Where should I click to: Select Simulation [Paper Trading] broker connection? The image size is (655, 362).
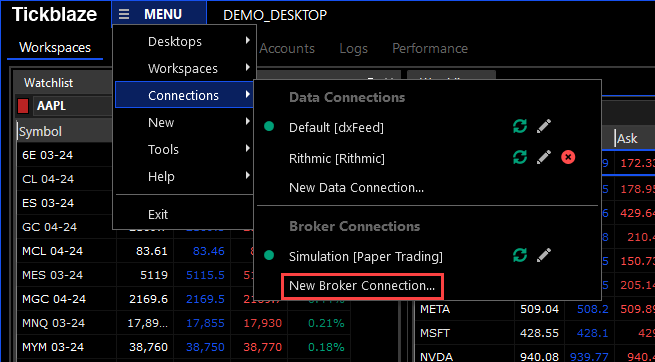(x=366, y=256)
